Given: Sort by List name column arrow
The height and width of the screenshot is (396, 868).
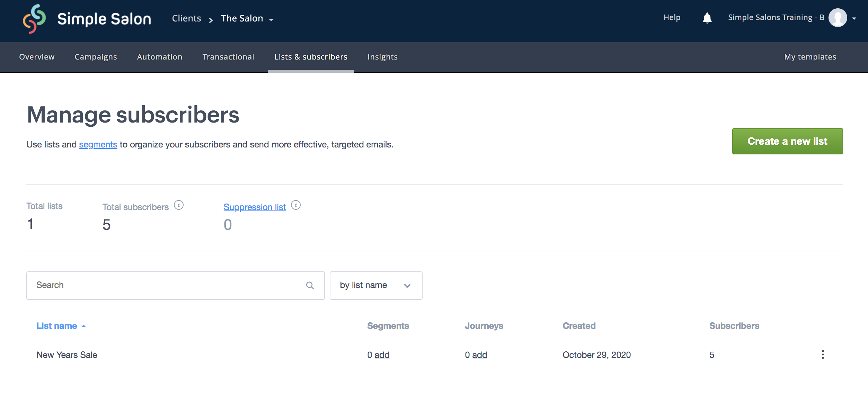Looking at the screenshot, I should click(83, 326).
